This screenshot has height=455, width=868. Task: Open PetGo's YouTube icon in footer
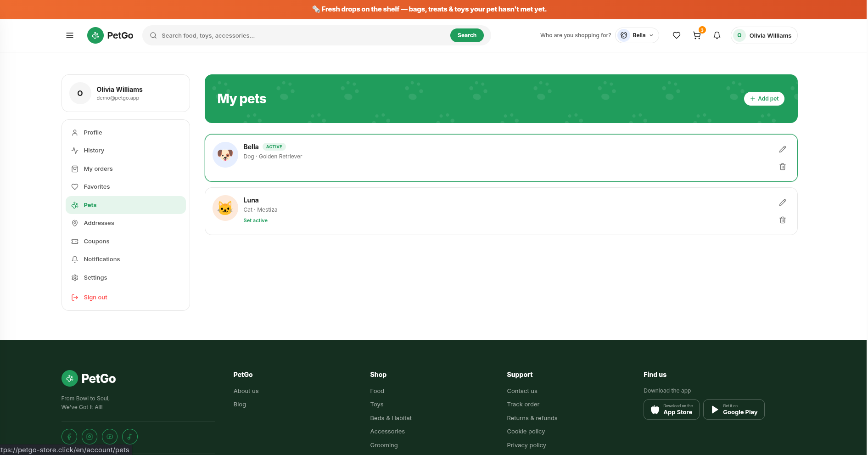point(110,437)
